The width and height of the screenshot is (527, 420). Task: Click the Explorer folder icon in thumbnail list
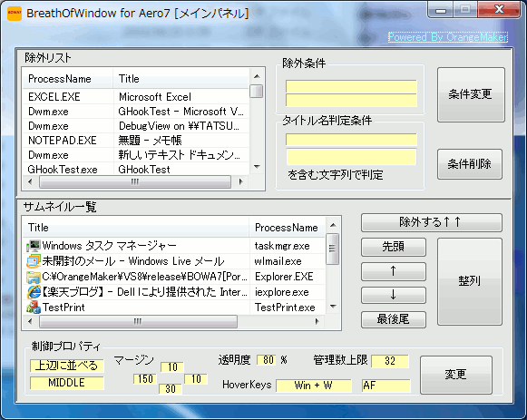[x=34, y=277]
